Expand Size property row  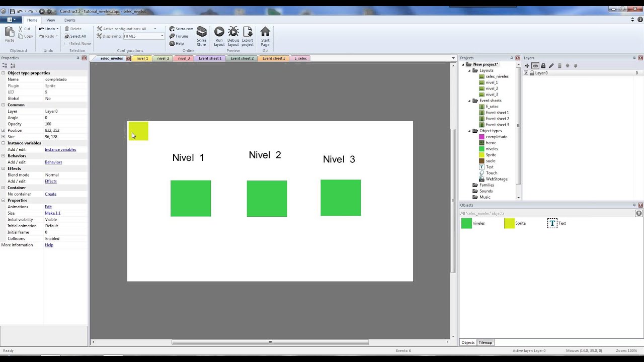click(3, 137)
